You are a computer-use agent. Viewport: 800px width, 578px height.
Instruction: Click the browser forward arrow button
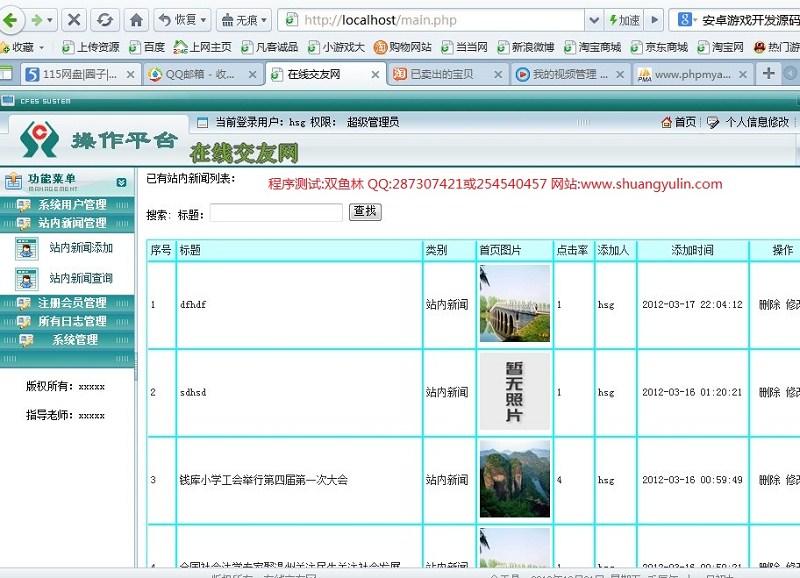pos(42,20)
